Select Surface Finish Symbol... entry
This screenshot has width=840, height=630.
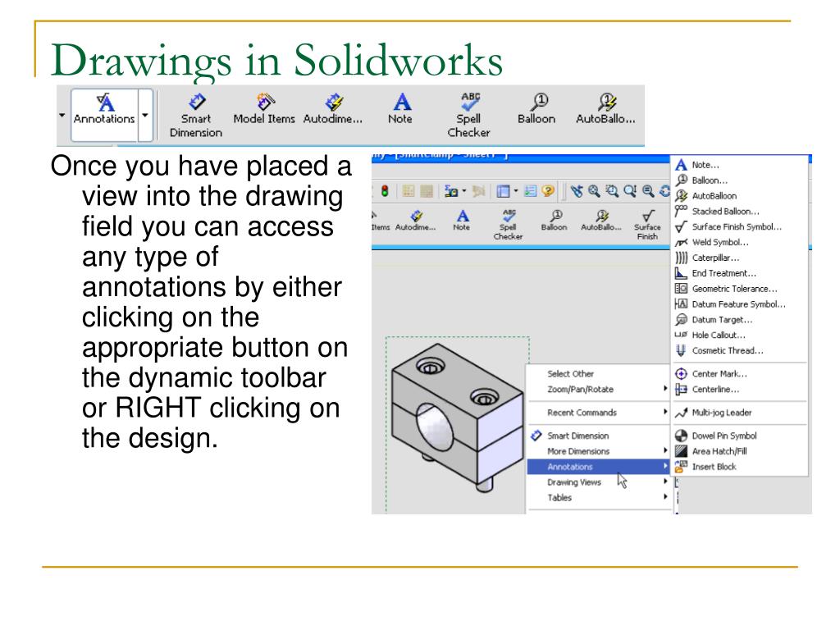click(740, 227)
